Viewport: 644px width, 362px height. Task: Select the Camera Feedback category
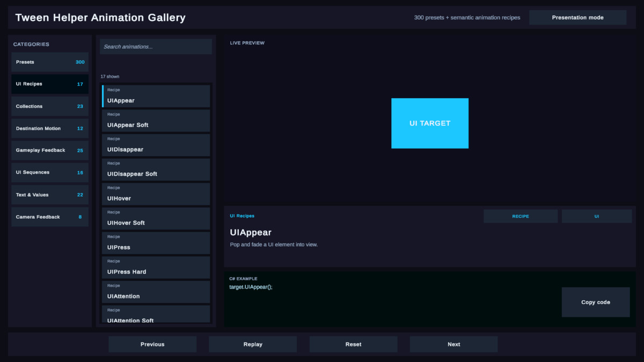tap(50, 217)
